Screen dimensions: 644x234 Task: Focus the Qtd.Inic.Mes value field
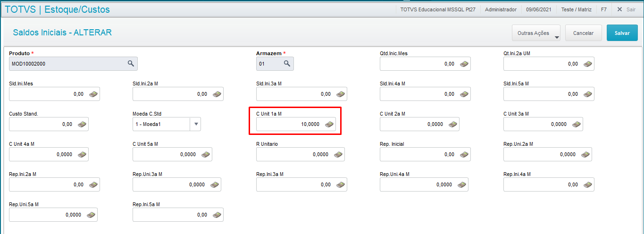425,64
